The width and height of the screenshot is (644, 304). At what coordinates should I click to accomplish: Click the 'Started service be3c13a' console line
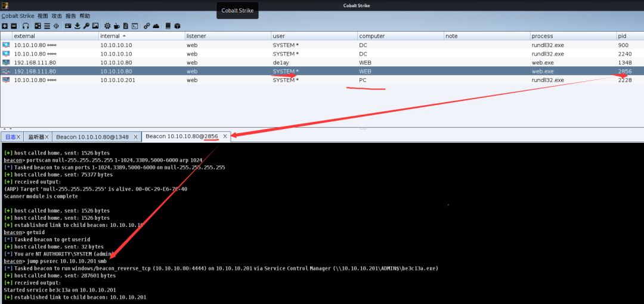(60, 290)
